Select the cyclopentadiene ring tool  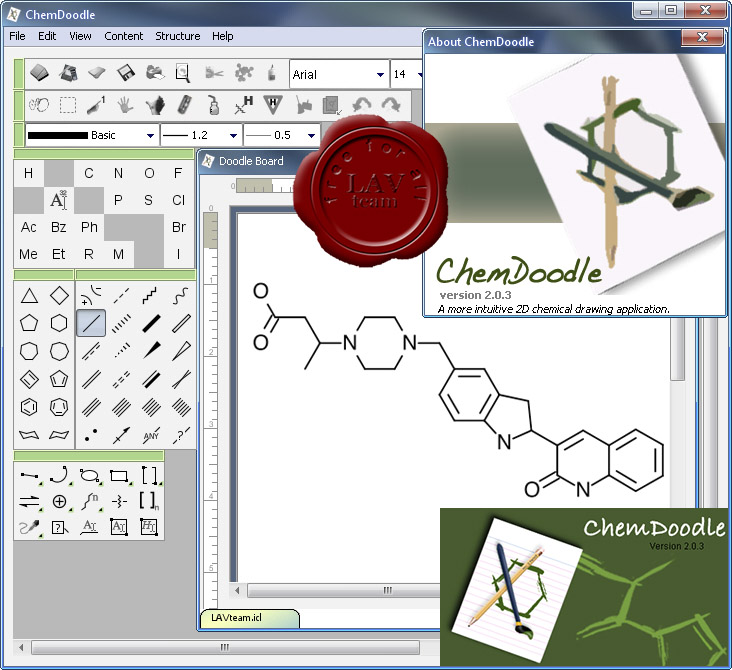pos(59,379)
